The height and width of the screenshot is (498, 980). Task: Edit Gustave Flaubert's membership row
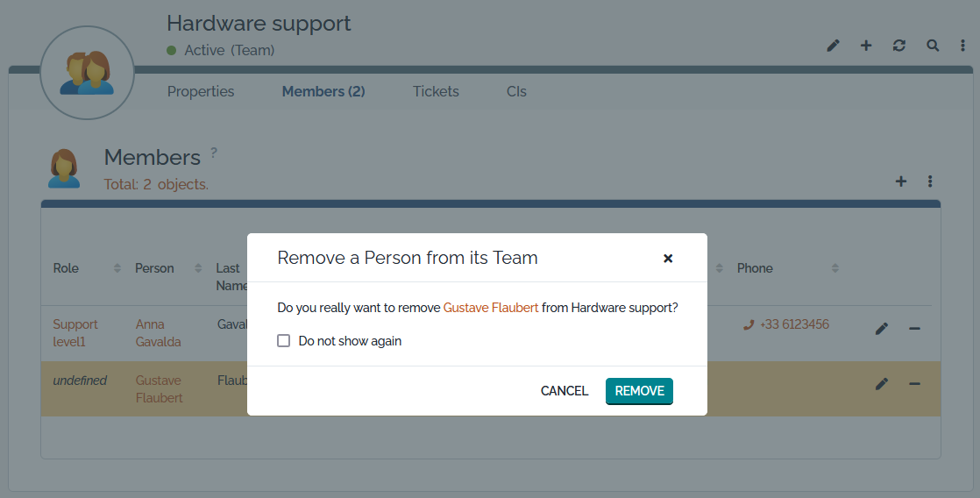point(882,384)
